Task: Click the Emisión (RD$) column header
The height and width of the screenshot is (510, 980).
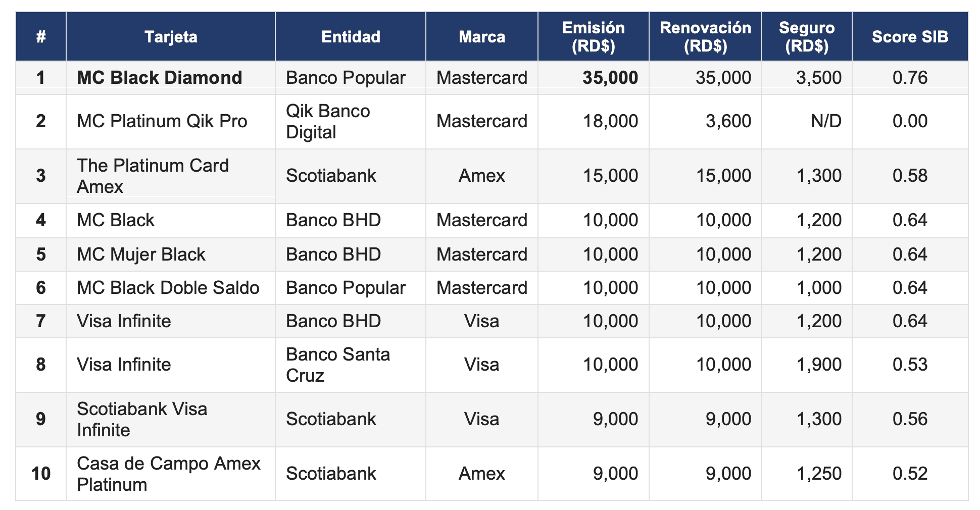Action: [x=593, y=37]
